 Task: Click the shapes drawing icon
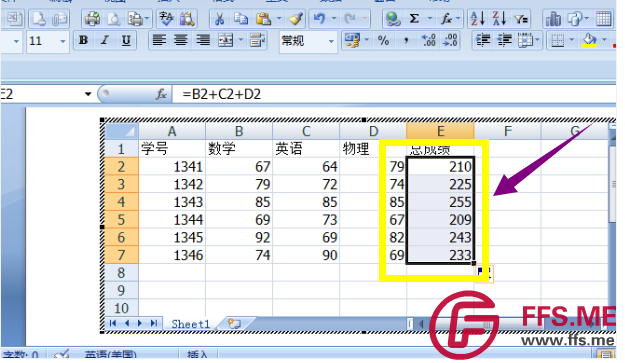coord(575,18)
